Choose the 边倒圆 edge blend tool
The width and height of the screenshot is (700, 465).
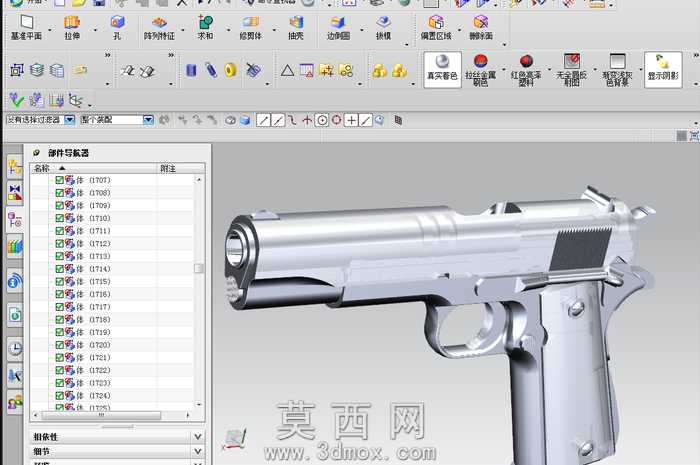[x=338, y=28]
